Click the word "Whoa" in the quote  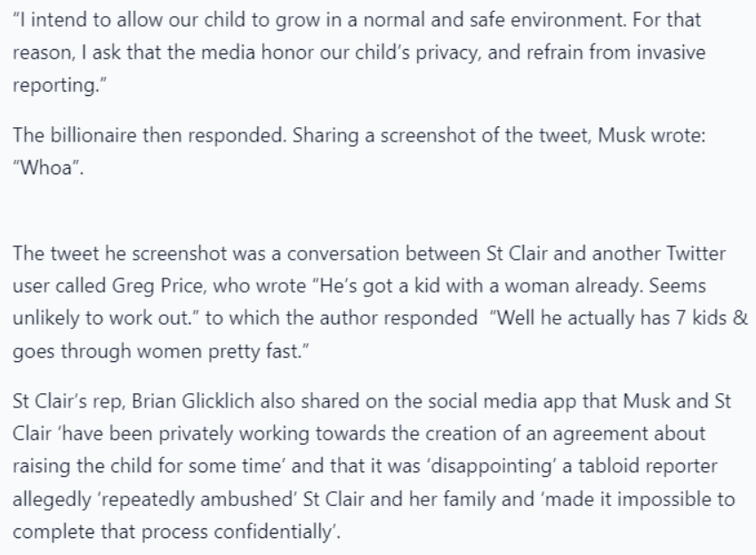(x=46, y=167)
